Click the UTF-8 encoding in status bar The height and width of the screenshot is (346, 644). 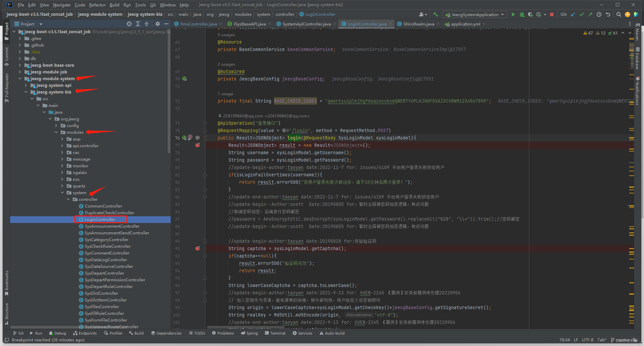click(x=588, y=340)
